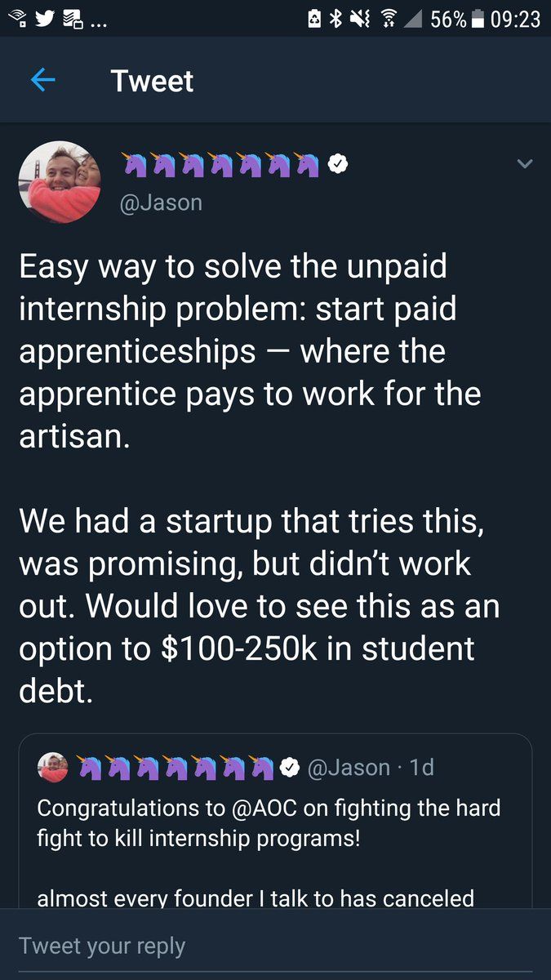
Task: Tap the Bluetooth status icon
Action: (335, 18)
